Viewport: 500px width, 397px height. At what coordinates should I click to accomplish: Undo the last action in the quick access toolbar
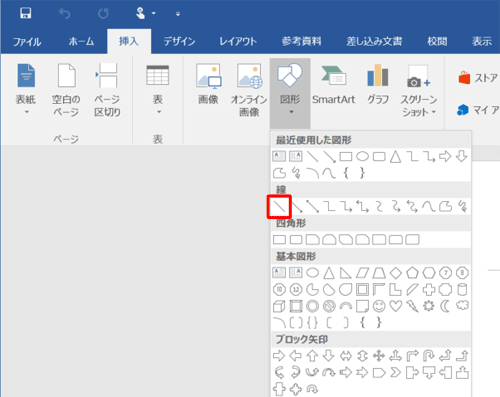point(64,14)
